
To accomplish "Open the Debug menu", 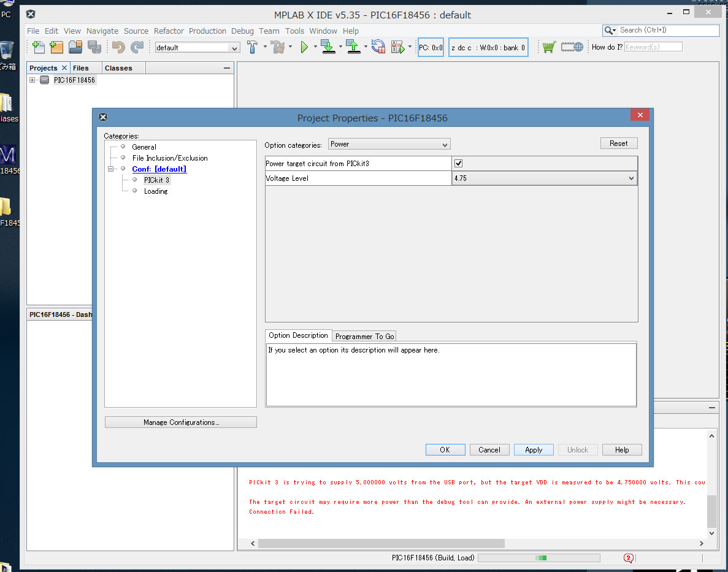I will 242,31.
